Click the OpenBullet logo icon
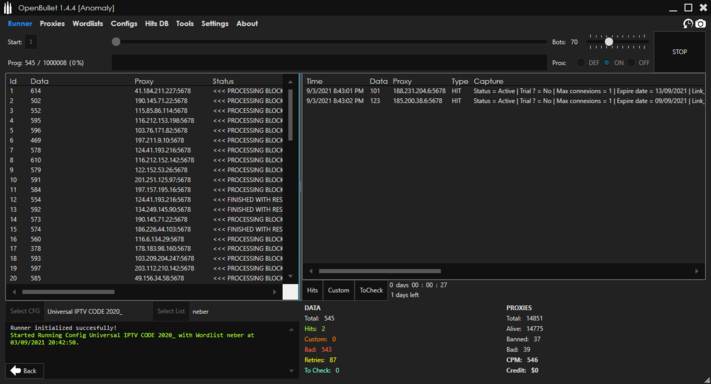 (8, 8)
